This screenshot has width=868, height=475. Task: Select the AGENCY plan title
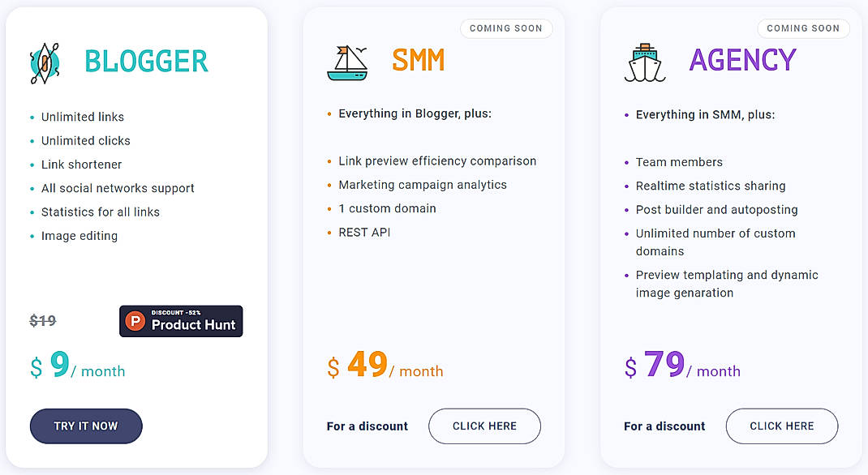[x=742, y=60]
